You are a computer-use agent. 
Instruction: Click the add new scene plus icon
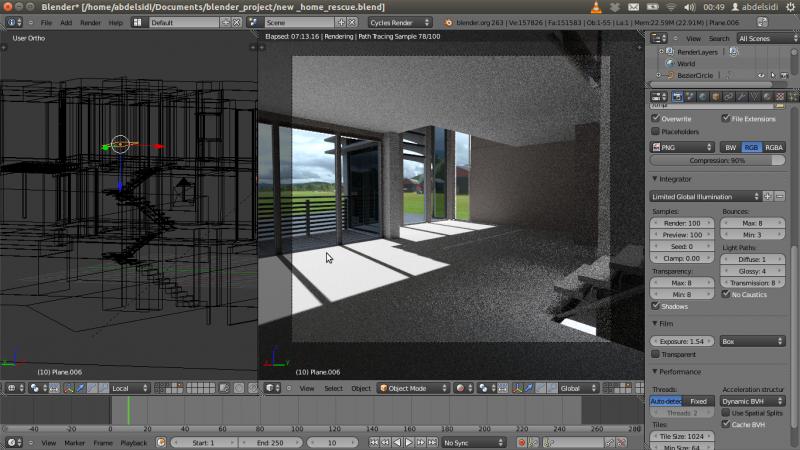pos(341,22)
